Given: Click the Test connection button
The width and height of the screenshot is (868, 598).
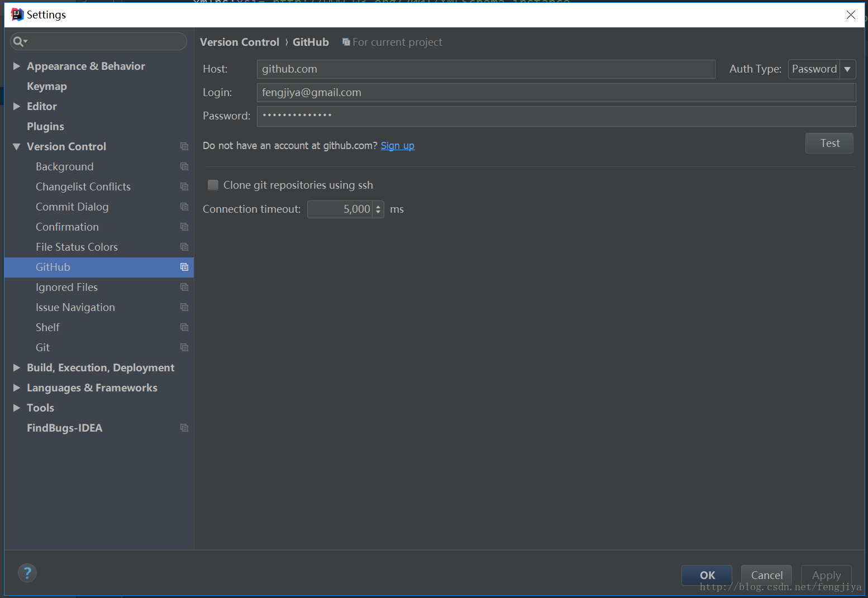Looking at the screenshot, I should click(x=829, y=143).
